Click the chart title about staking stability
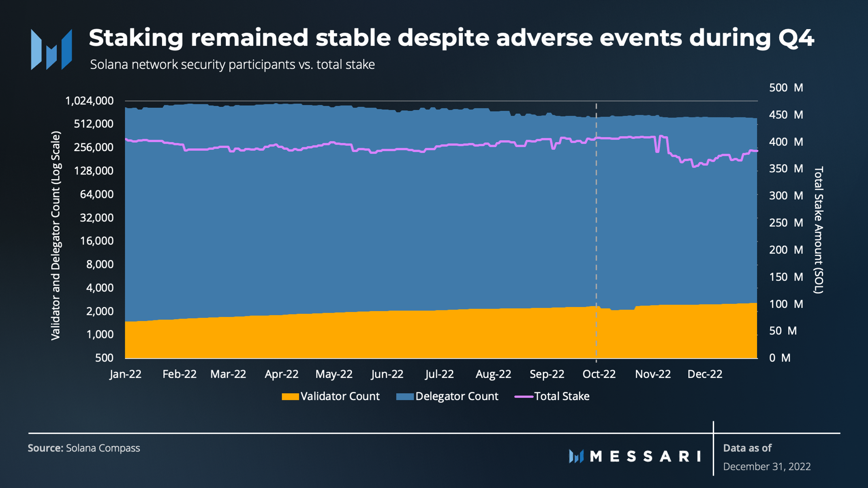The image size is (868, 488). pos(451,38)
